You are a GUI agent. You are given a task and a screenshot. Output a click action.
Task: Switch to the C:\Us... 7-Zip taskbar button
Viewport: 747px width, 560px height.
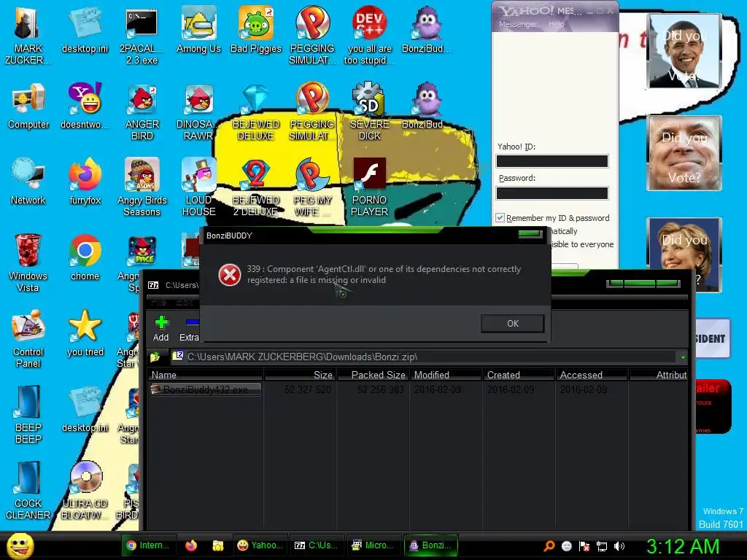pyautogui.click(x=317, y=545)
